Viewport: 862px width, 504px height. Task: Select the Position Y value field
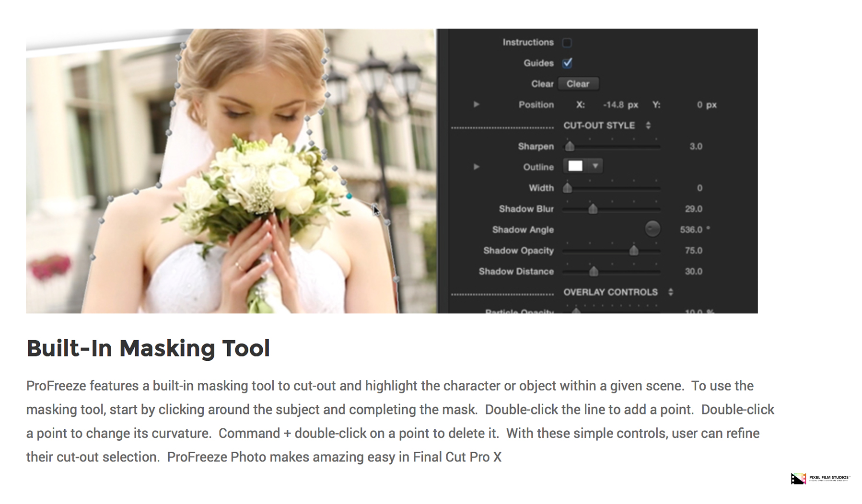tap(706, 105)
